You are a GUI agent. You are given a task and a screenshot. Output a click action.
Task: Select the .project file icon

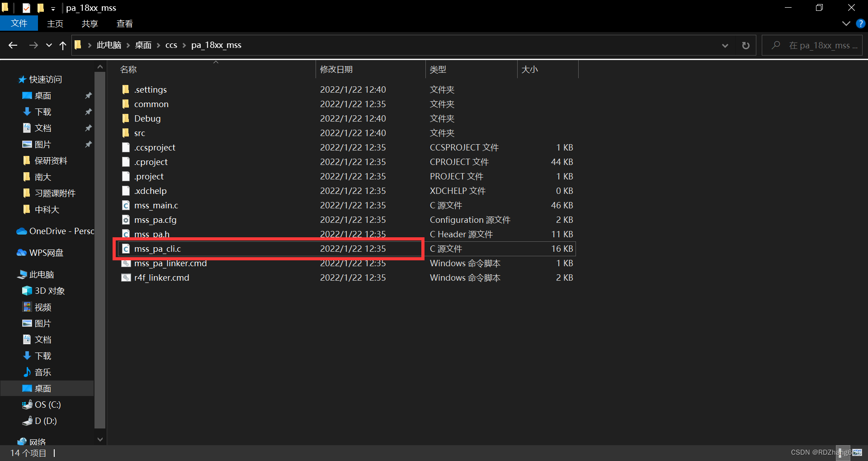coord(126,176)
